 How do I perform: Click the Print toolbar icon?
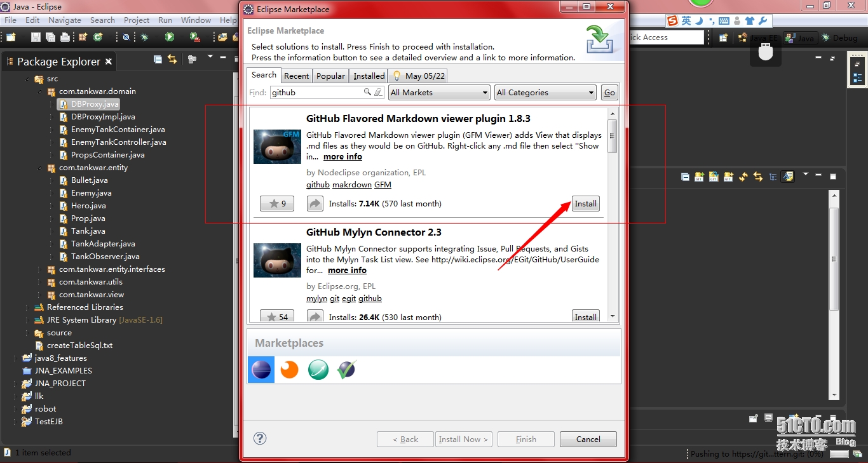click(x=65, y=37)
